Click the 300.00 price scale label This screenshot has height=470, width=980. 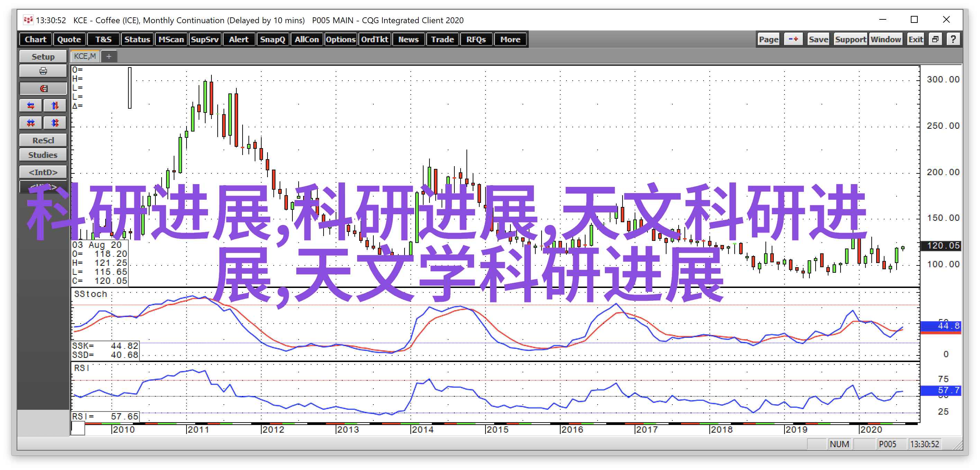[943, 79]
